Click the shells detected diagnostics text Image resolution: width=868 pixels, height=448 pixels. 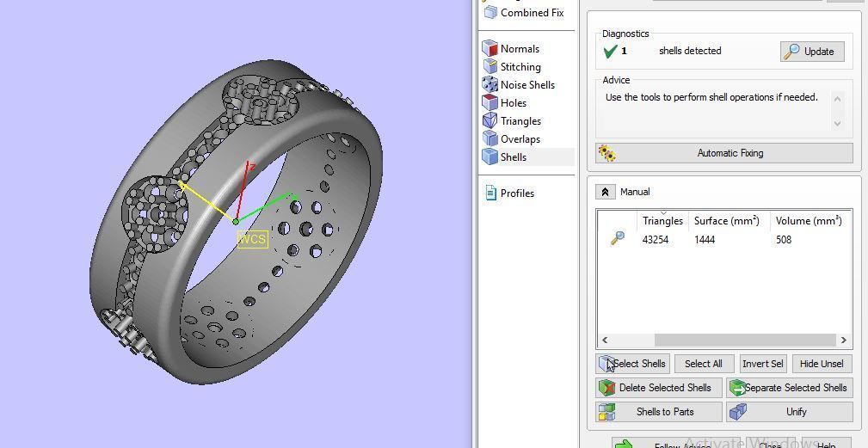point(690,51)
